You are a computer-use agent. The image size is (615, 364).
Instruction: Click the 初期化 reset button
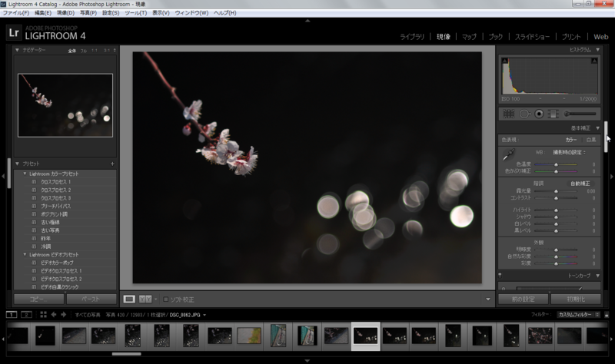(x=576, y=299)
